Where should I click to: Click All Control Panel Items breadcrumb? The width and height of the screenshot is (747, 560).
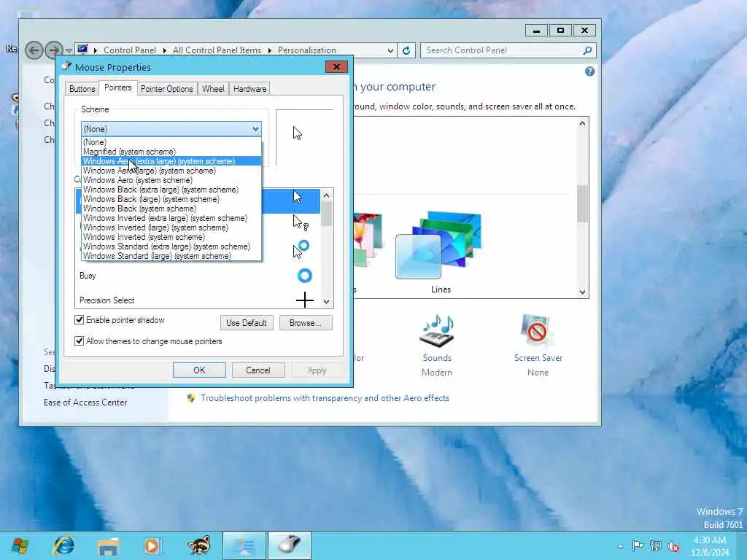coord(217,50)
